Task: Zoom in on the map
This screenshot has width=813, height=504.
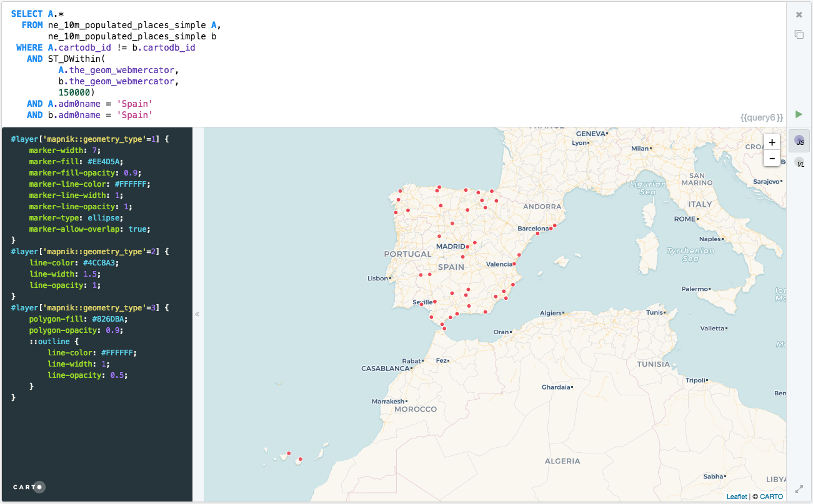Action: click(772, 142)
